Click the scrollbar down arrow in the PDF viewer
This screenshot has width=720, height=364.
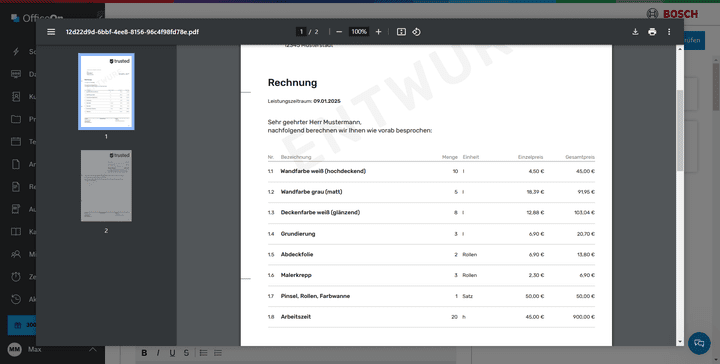[x=680, y=342]
